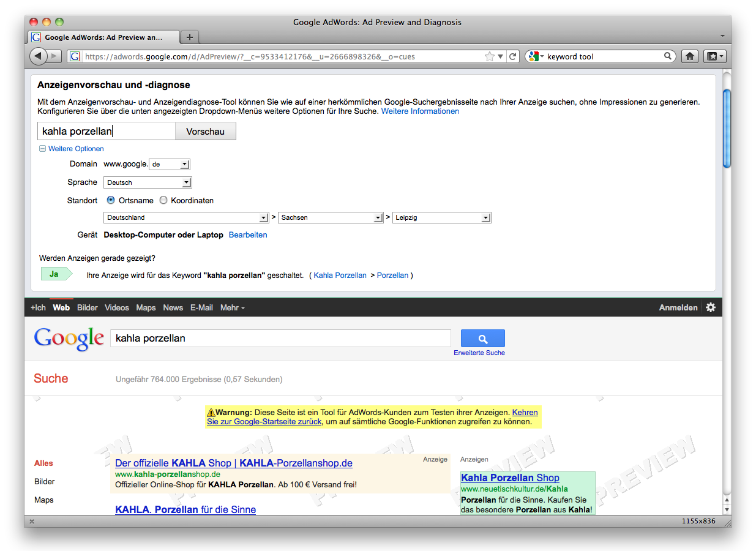The image size is (756, 551).
Task: Click the blue Google search magnifier button
Action: pos(483,339)
